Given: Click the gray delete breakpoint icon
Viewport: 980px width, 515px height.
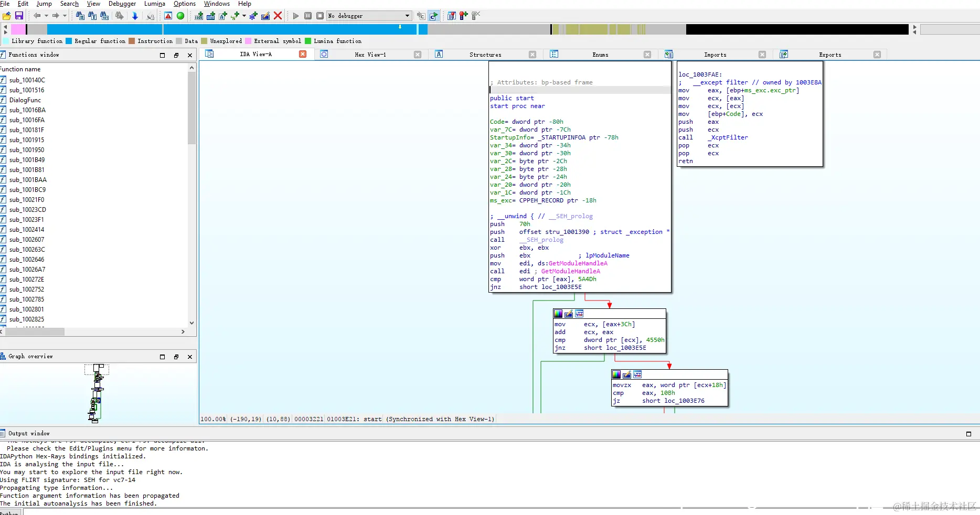Looking at the screenshot, I should [476, 16].
